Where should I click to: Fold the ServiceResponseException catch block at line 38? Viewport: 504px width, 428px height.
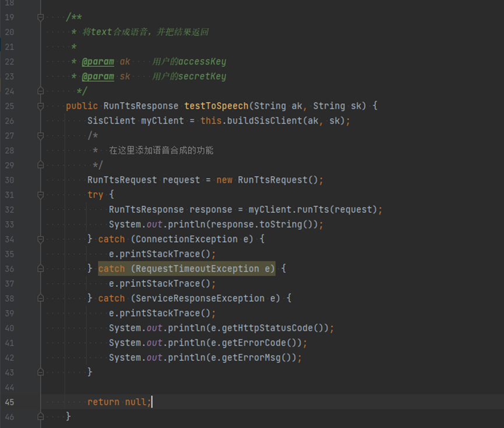click(41, 299)
